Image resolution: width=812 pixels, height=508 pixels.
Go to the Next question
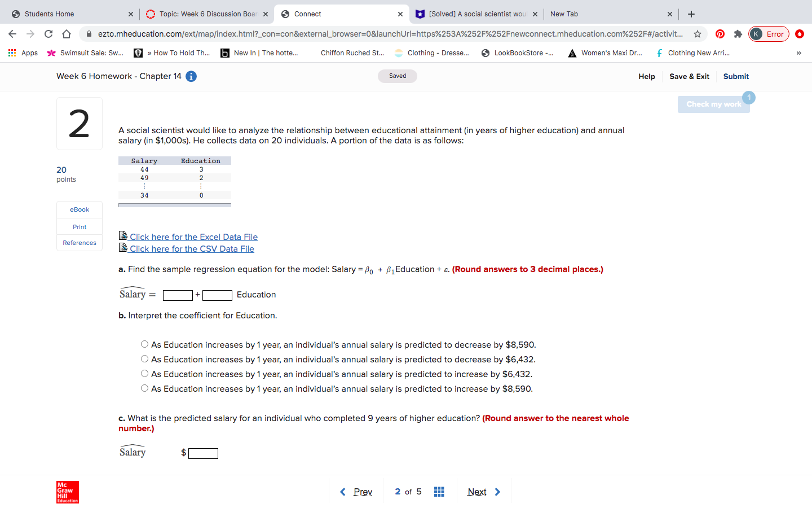pos(484,492)
